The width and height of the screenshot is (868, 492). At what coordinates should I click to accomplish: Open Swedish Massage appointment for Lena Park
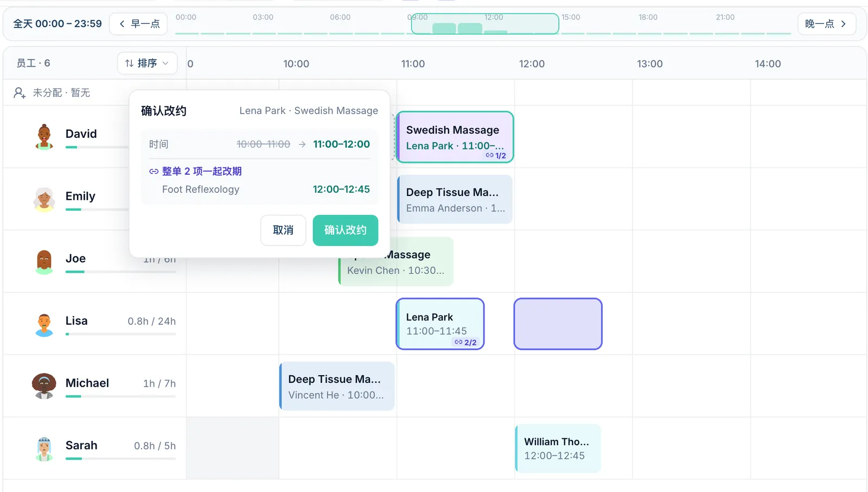click(x=455, y=137)
